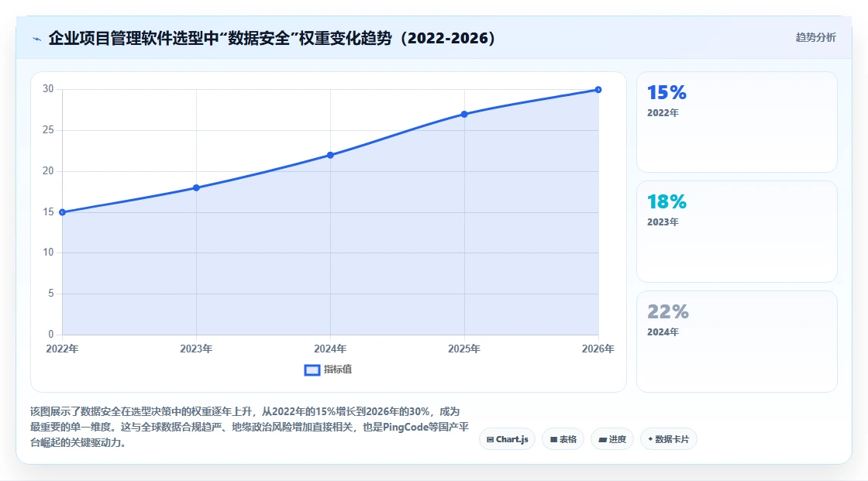The height and width of the screenshot is (481, 868).
Task: Select the 进度 tag button
Action: 612,439
